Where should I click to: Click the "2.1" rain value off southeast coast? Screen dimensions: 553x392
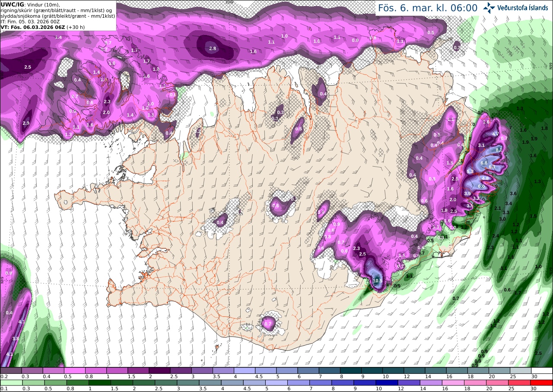click(498, 209)
